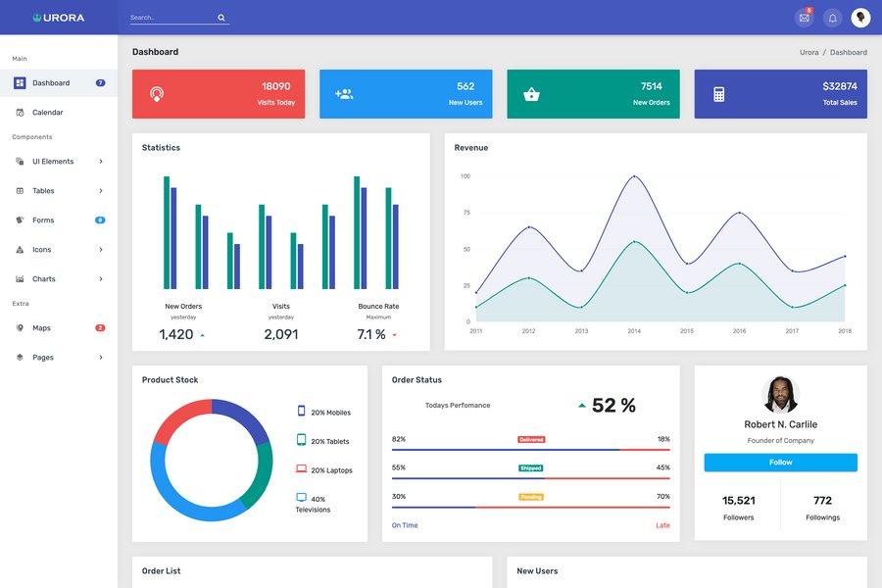Screen dimensions: 882x588
Task: Click the Follow button
Action: (x=781, y=460)
